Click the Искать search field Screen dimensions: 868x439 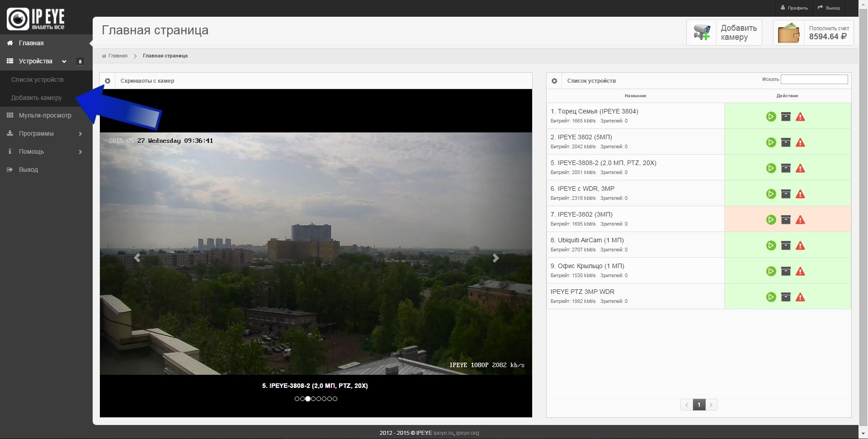(814, 80)
